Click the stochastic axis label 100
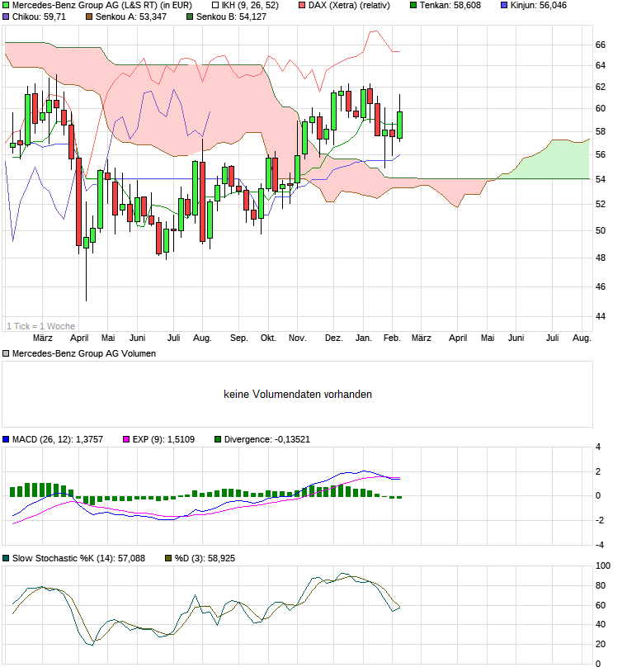 coord(602,566)
